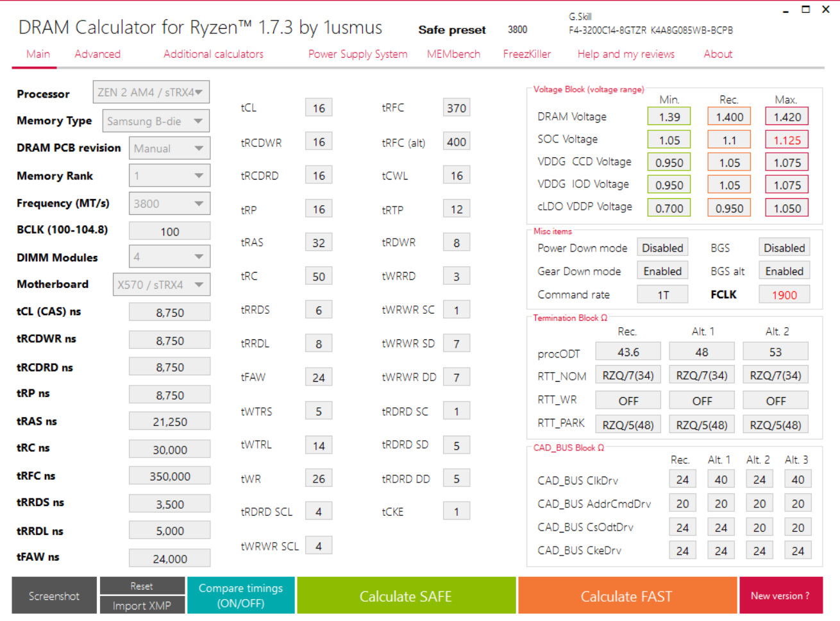The image size is (840, 621).
Task: Open the MEMbench tab
Action: click(453, 54)
